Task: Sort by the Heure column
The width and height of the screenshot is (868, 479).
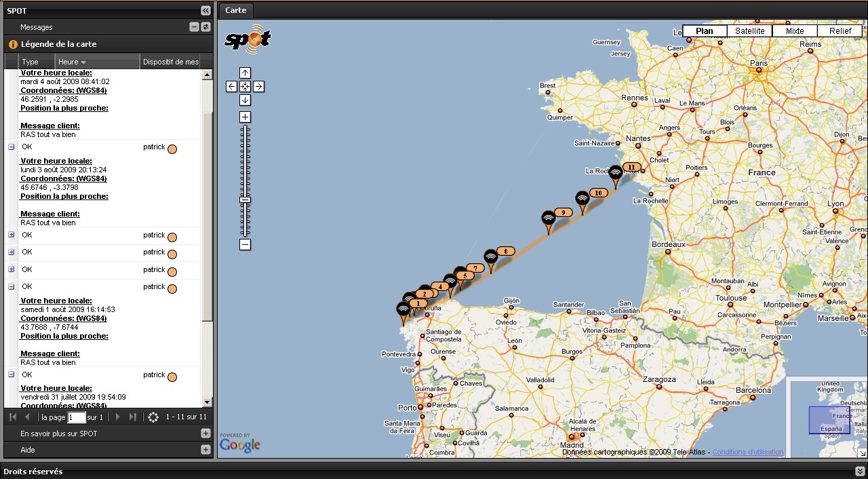Action: tap(98, 62)
